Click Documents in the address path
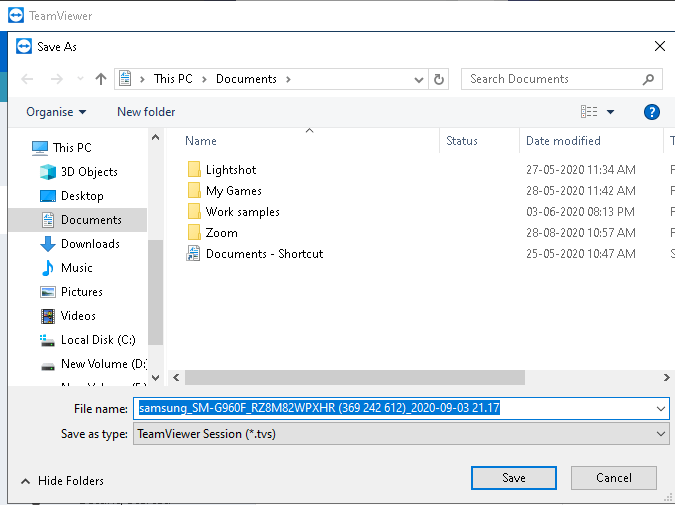Screen dimensions: 675x505 coord(246,79)
